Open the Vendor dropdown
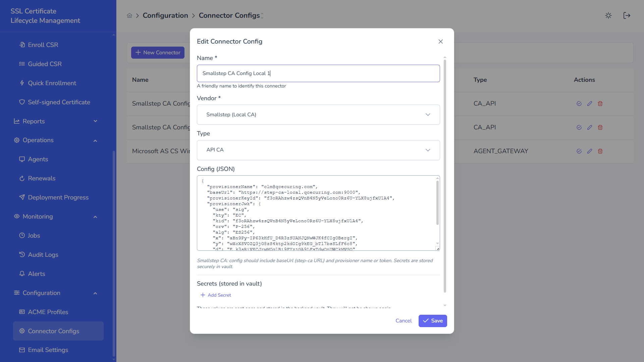Image resolution: width=644 pixels, height=362 pixels. point(318,115)
